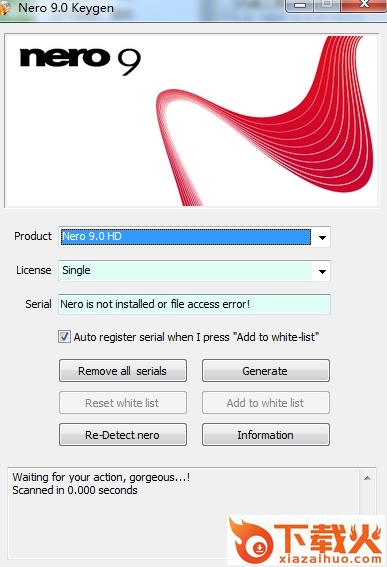Screen dimensions: 387x567
Task: Click inside the Serial text field
Action: (194, 304)
